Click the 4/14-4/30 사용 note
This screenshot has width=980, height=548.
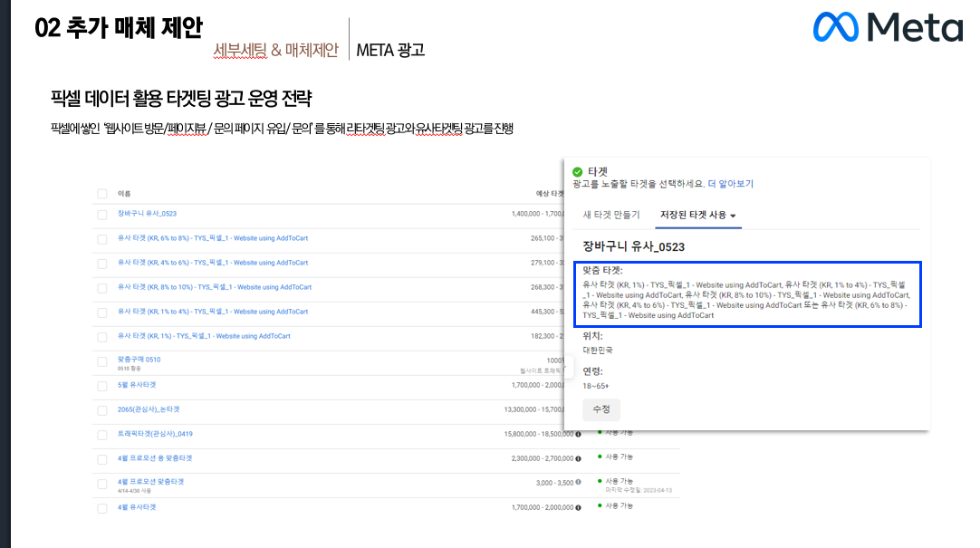click(134, 491)
